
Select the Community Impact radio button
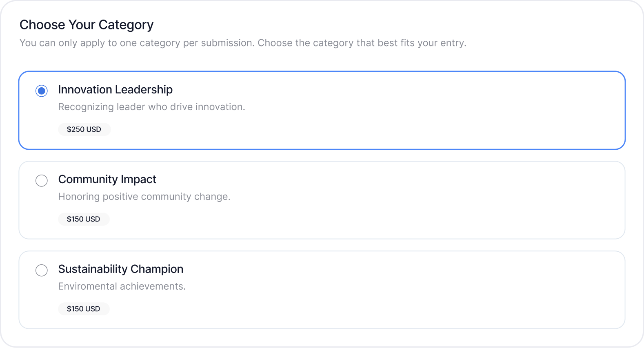pos(41,180)
